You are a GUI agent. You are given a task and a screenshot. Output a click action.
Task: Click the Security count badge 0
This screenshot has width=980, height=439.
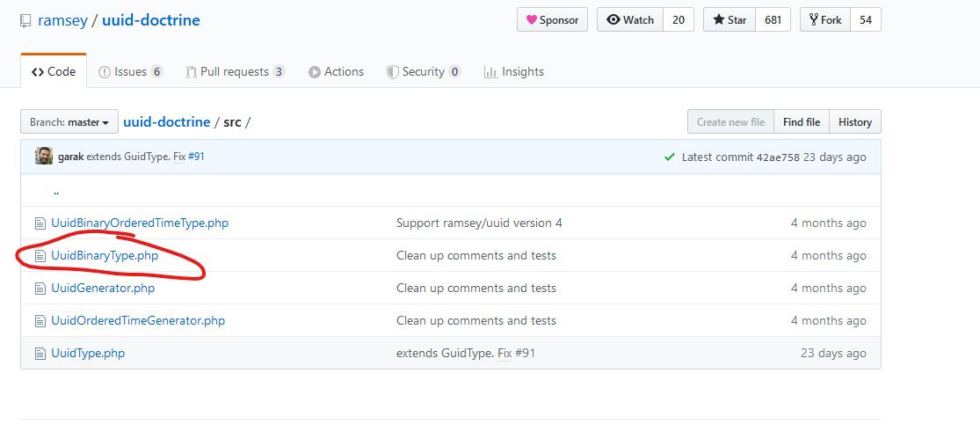coord(454,71)
